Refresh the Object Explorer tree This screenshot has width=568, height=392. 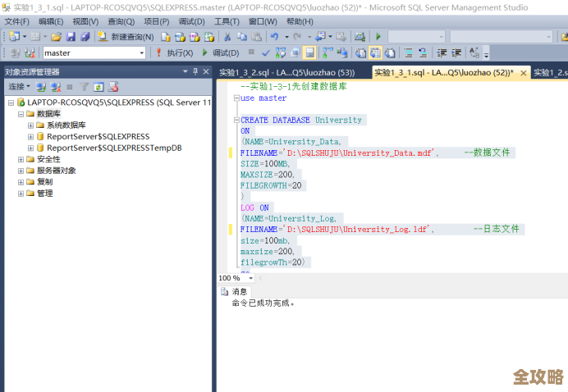pyautogui.click(x=98, y=87)
